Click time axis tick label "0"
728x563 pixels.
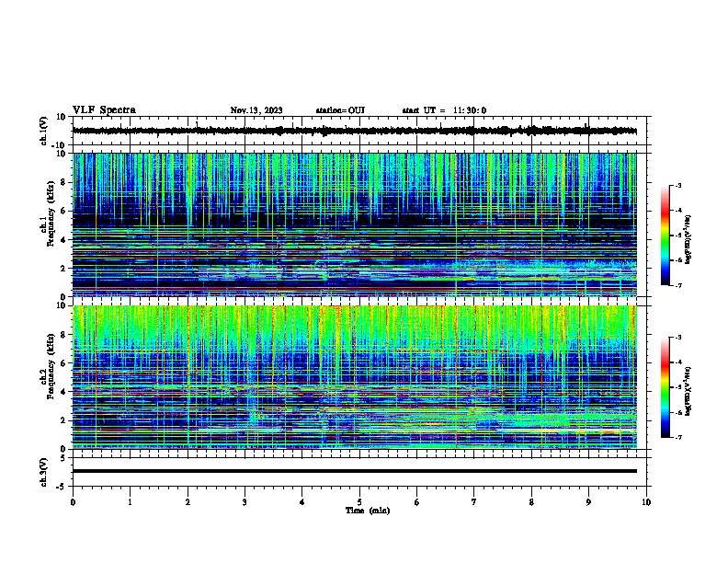click(73, 502)
